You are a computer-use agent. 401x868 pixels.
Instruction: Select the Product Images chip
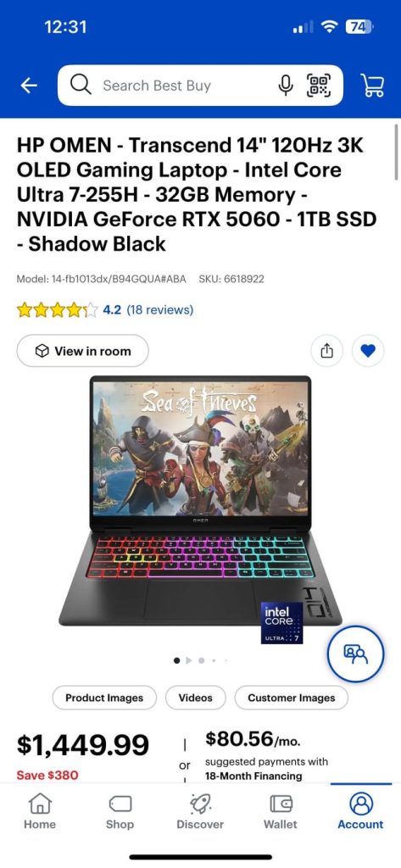click(x=104, y=698)
